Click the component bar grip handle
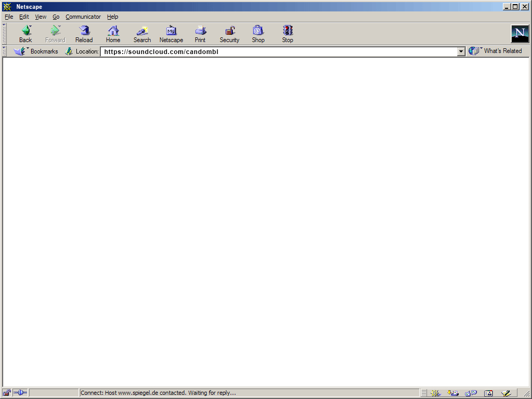This screenshot has height=399, width=532. coord(424,393)
